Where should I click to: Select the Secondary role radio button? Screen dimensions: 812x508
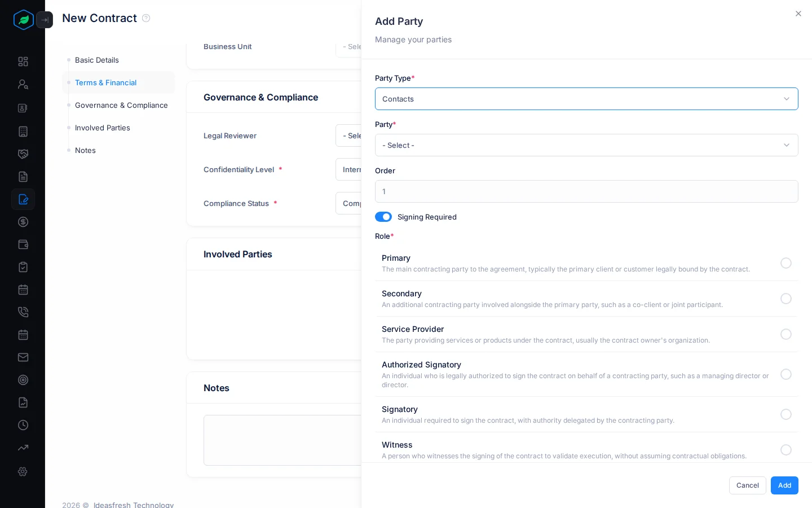786,299
